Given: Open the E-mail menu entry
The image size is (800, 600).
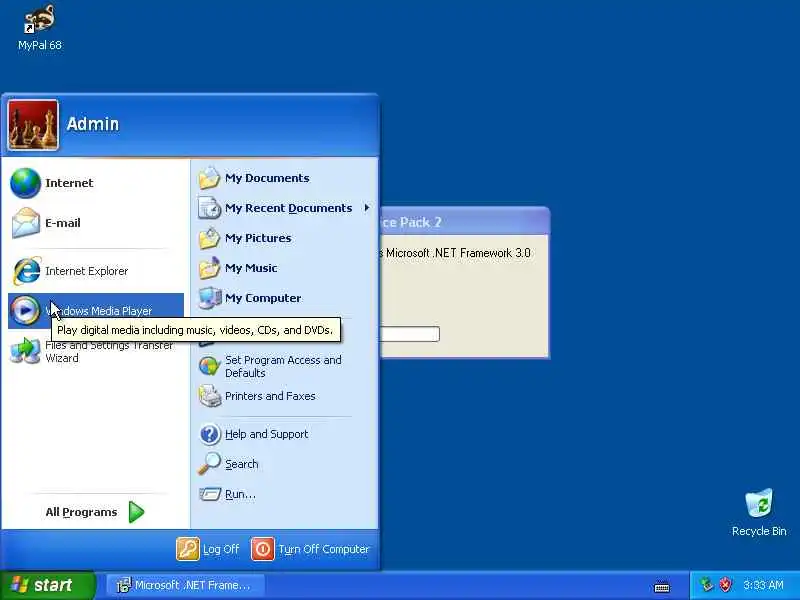Looking at the screenshot, I should [96, 223].
